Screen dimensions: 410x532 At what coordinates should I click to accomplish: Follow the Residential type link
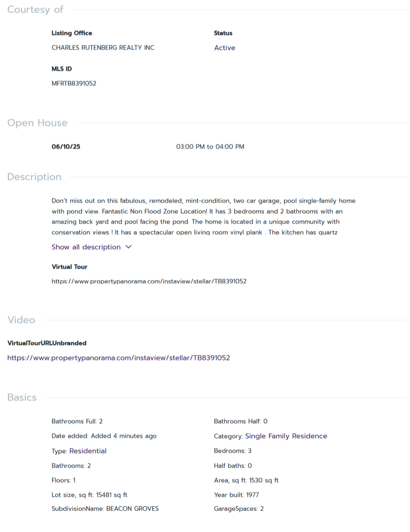[x=88, y=451]
